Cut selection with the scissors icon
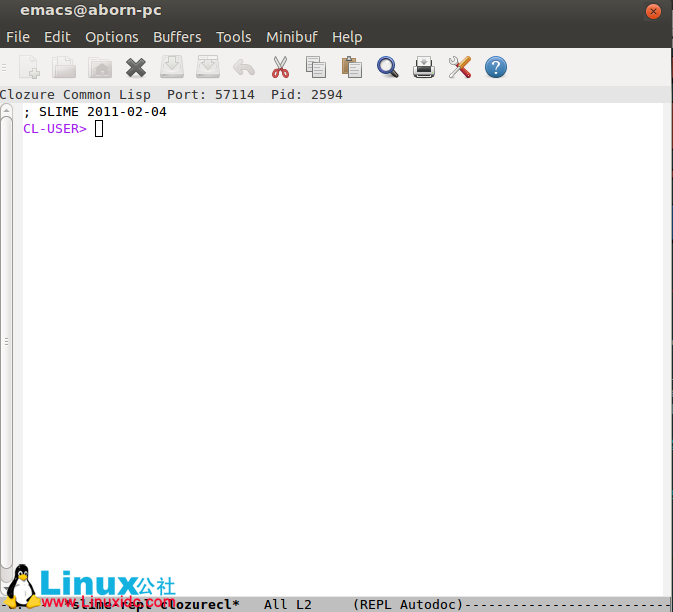The image size is (673, 612). [280, 68]
